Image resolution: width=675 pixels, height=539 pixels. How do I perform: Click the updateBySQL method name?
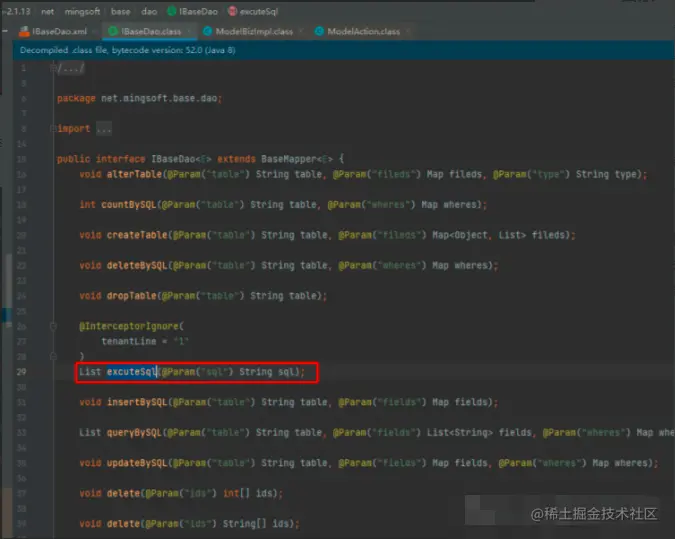pyautogui.click(x=137, y=463)
